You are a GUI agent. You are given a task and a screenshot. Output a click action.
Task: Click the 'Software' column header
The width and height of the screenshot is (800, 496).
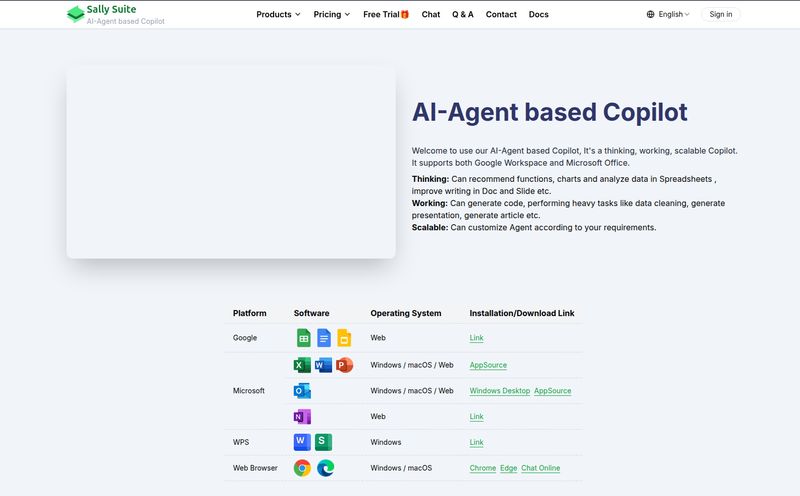click(x=311, y=313)
